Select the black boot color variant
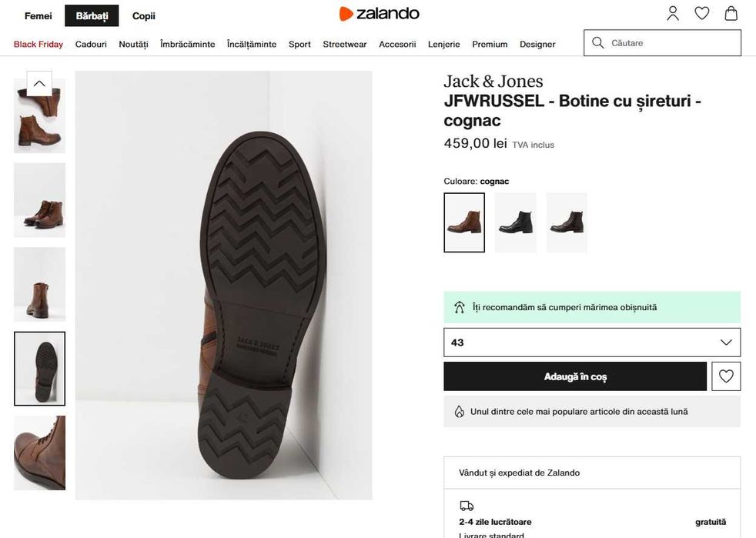 (x=515, y=222)
